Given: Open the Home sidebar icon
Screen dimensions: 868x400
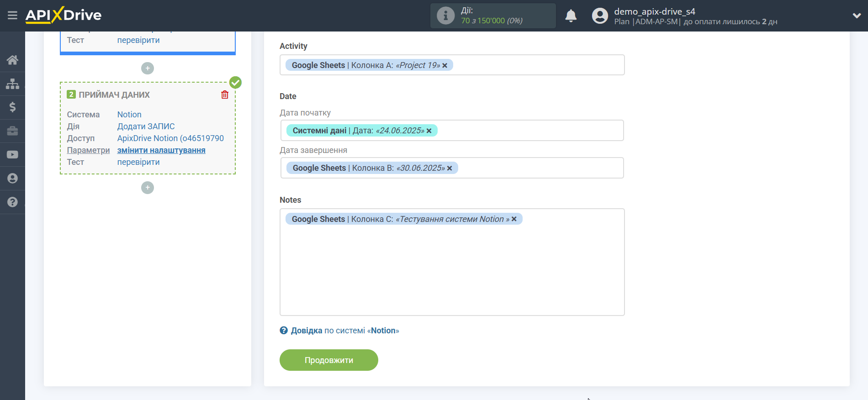Looking at the screenshot, I should coord(12,60).
